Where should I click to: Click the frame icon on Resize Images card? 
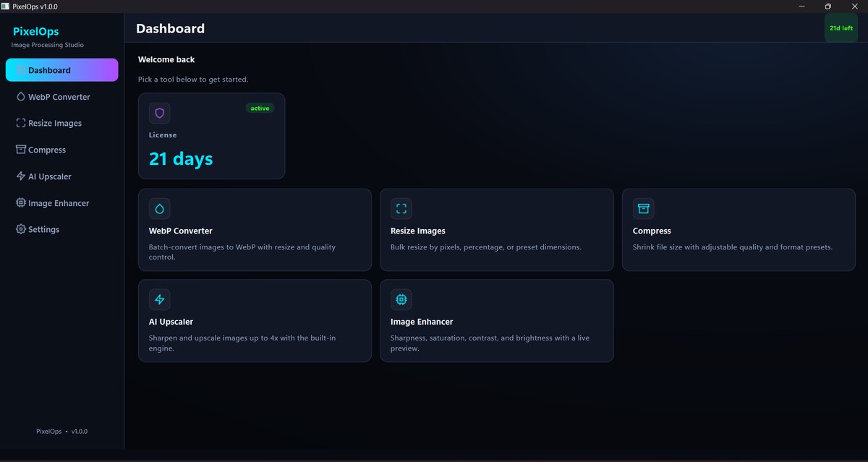click(401, 209)
